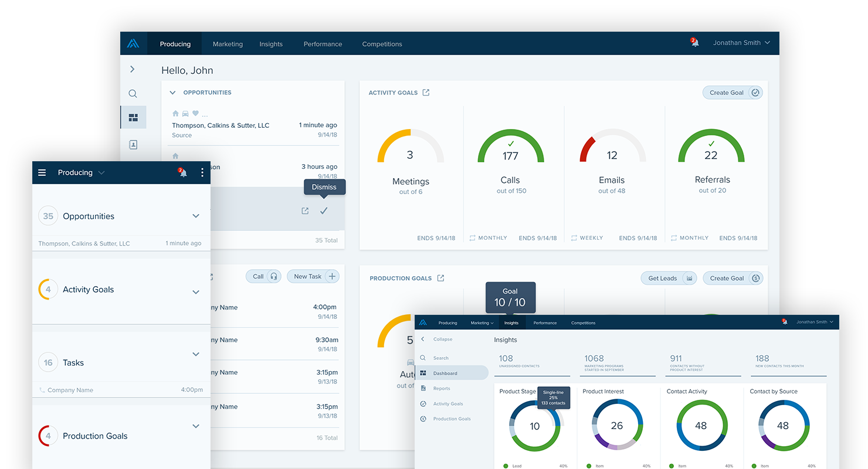Click the car icon above Thompson, Calkins & Sutter

click(185, 113)
